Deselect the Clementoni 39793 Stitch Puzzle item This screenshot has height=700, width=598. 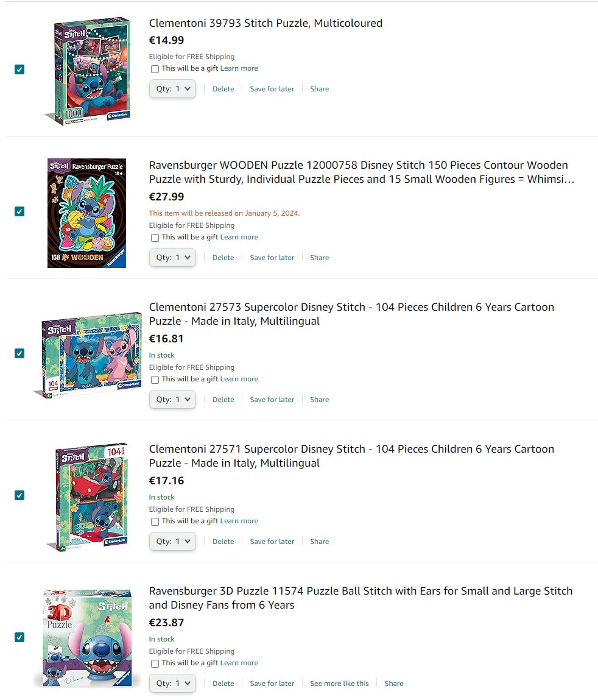point(19,69)
